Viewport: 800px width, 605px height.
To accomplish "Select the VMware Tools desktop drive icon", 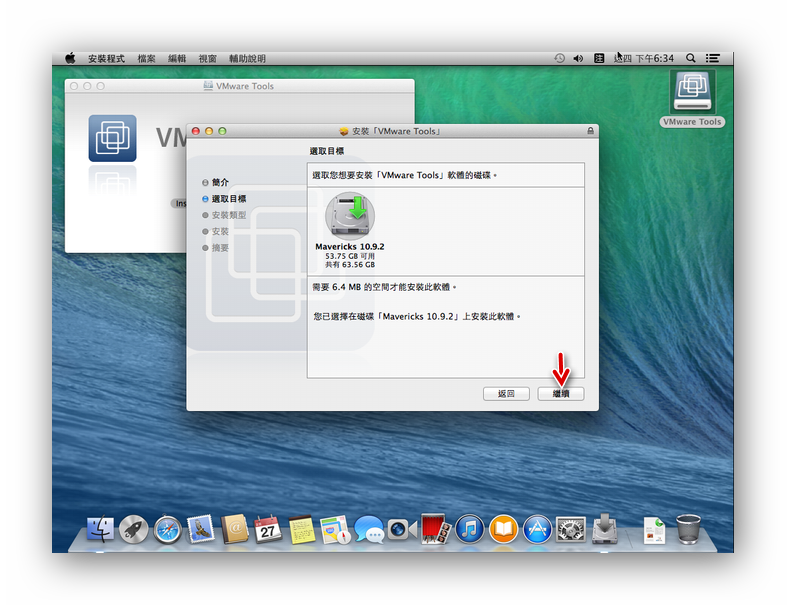I will [692, 92].
